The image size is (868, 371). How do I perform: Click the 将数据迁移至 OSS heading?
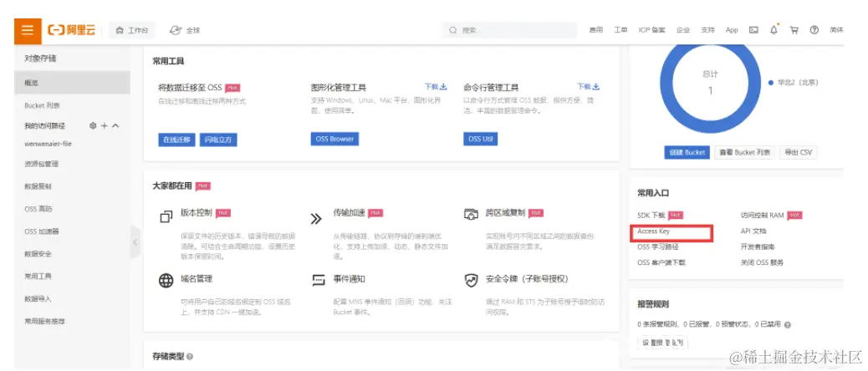click(x=190, y=88)
